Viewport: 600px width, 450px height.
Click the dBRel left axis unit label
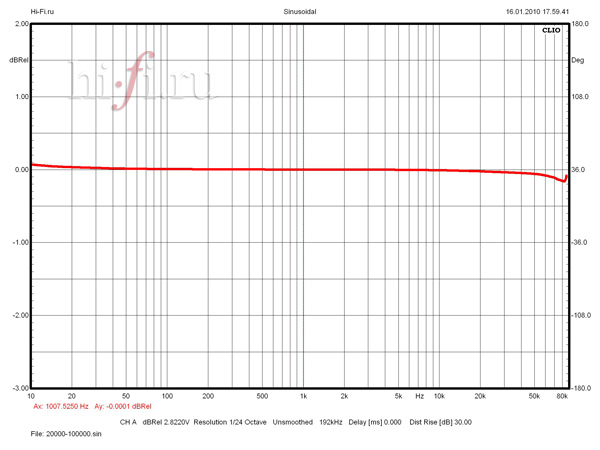[x=18, y=60]
